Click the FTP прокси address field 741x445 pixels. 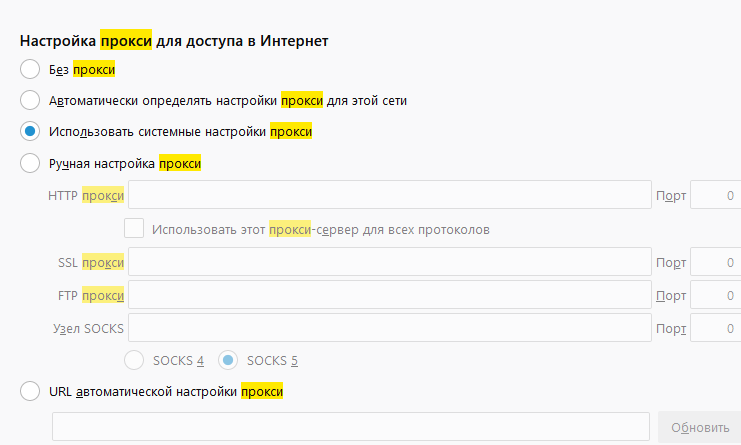pos(389,295)
